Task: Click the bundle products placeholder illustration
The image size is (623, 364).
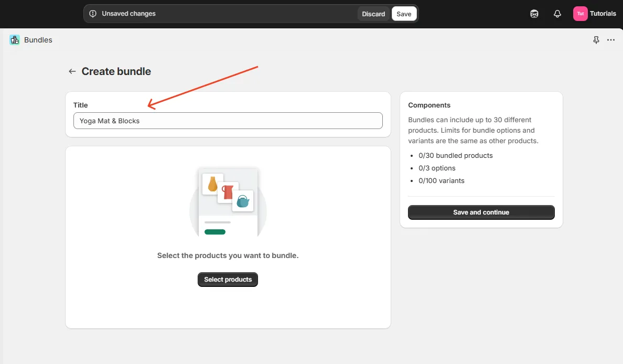Action: (228, 201)
